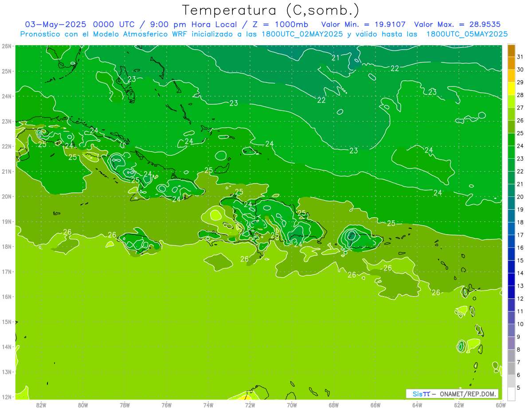Image resolution: width=532 pixels, height=411 pixels.
Task: Click the 'Pronóstico con el Modelo Atmósferico WRF' text
Action: 104,34
